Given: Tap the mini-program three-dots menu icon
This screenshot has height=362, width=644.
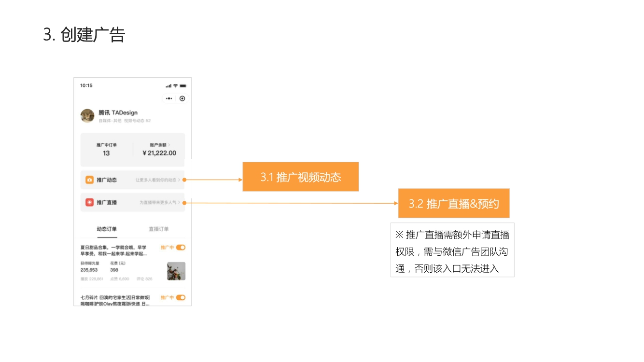Looking at the screenshot, I should [169, 98].
